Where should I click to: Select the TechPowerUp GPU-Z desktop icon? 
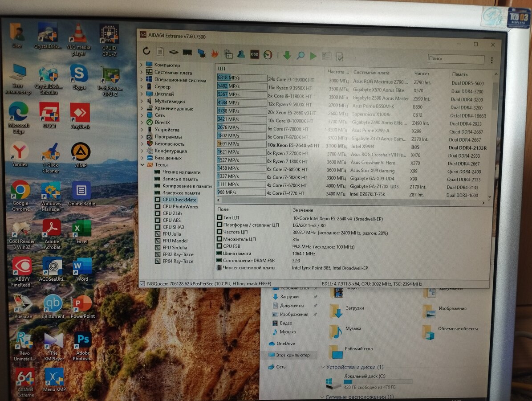pyautogui.click(x=110, y=82)
